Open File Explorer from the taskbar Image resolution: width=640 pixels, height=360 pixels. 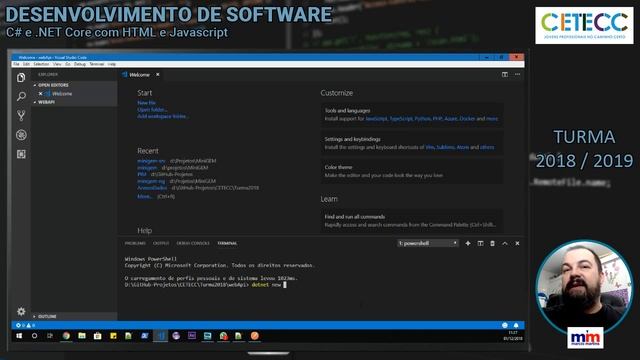click(x=82, y=336)
